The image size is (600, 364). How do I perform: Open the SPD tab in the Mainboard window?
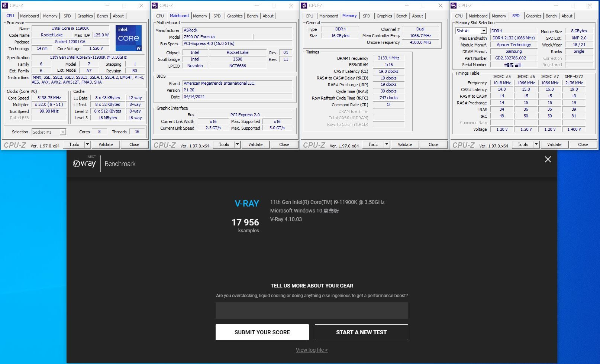217,16
